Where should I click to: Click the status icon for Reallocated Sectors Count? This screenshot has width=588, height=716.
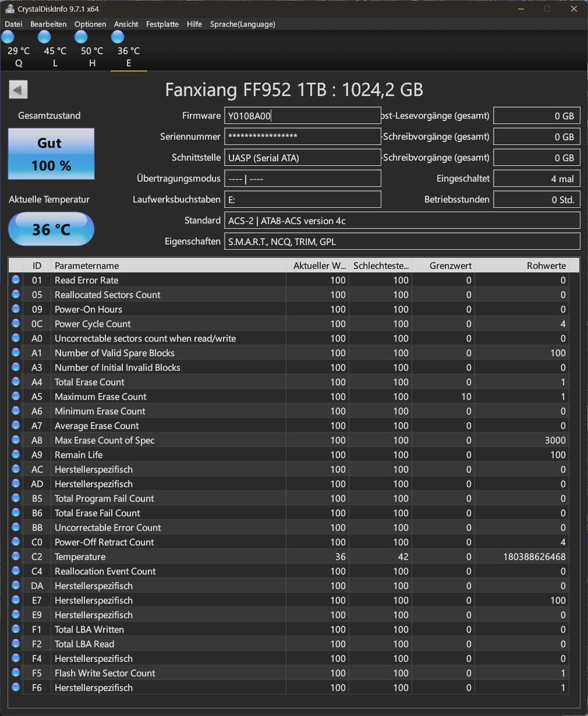(x=16, y=295)
